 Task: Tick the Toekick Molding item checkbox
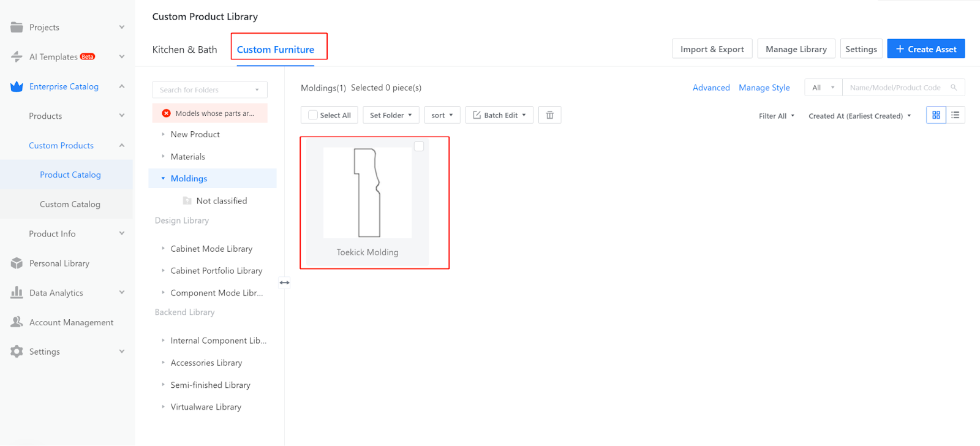419,146
